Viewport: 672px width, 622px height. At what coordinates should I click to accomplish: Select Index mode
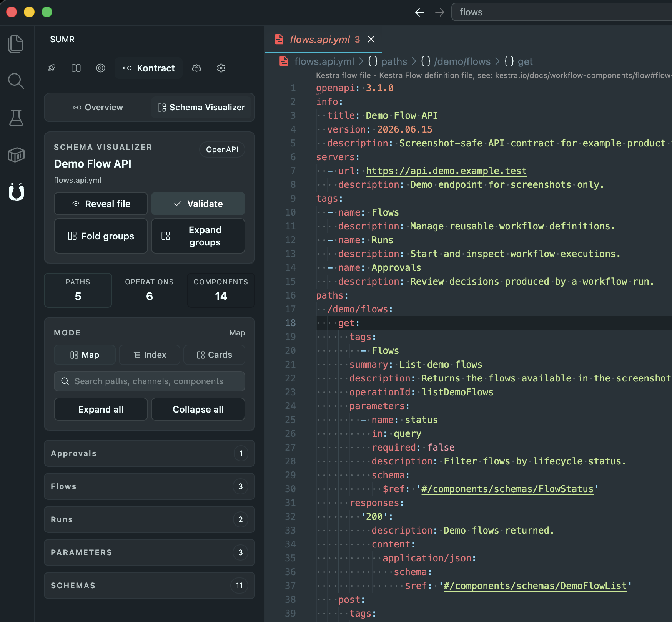[x=150, y=355]
